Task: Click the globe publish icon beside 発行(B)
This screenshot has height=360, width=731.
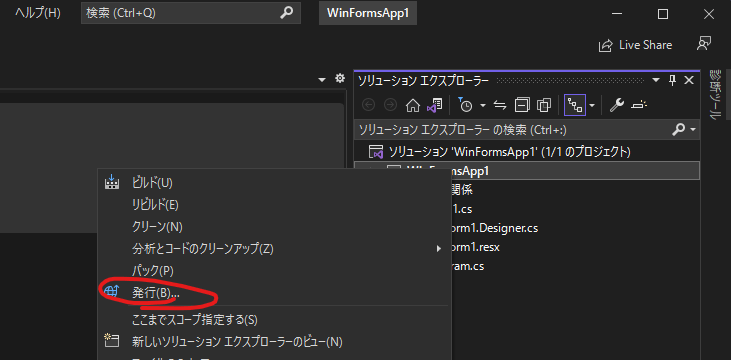Action: coord(112,292)
